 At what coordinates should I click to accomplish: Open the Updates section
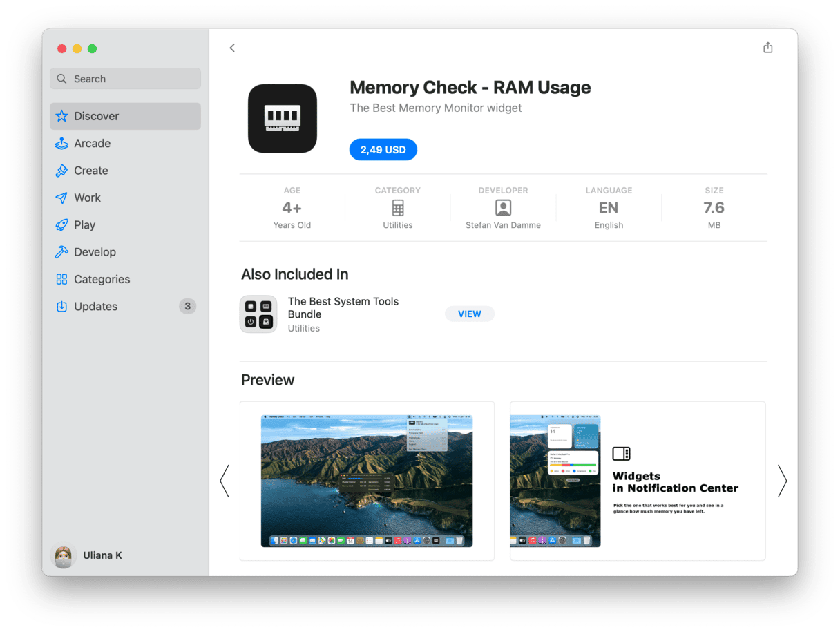click(x=125, y=307)
